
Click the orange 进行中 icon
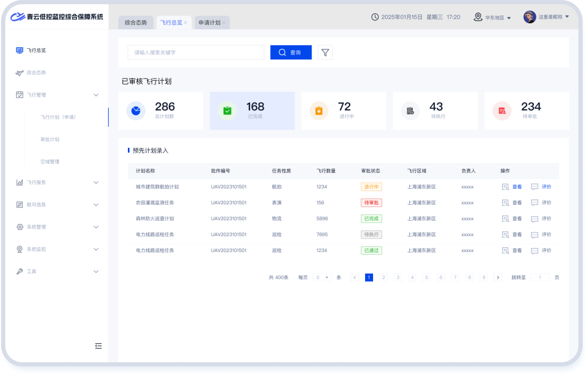coord(319,111)
